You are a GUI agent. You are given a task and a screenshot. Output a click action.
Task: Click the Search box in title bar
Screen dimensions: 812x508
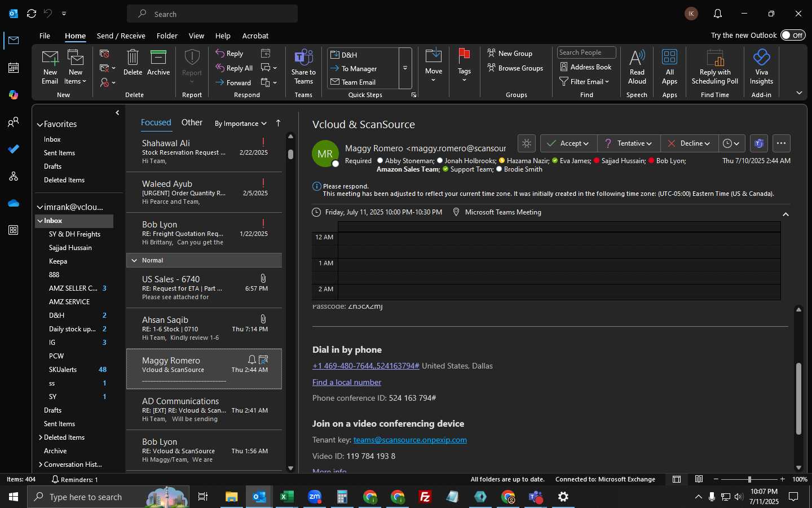[x=213, y=14]
